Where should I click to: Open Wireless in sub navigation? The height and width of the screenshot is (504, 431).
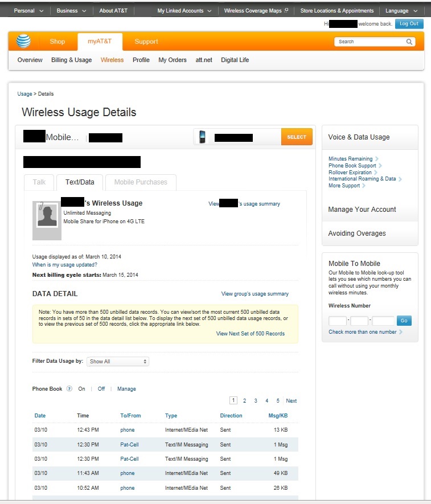click(112, 60)
